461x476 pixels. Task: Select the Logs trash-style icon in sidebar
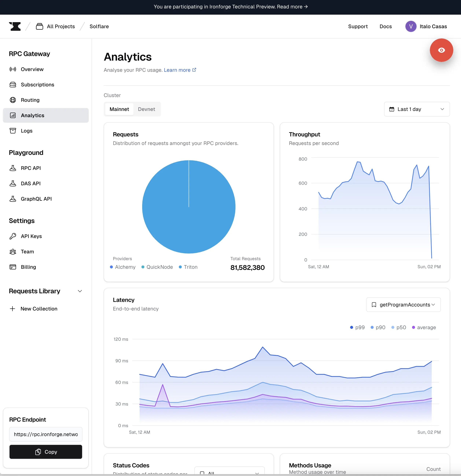(13, 131)
